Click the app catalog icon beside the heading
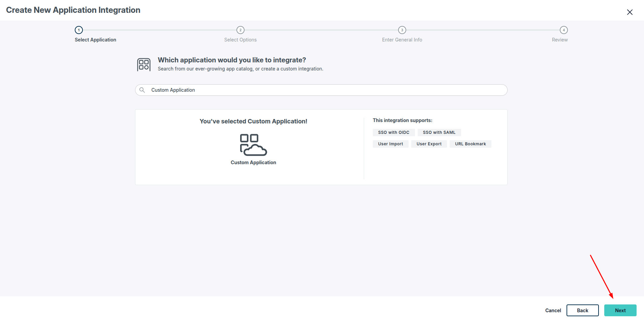Viewport: 644px width, 324px height. [144, 64]
